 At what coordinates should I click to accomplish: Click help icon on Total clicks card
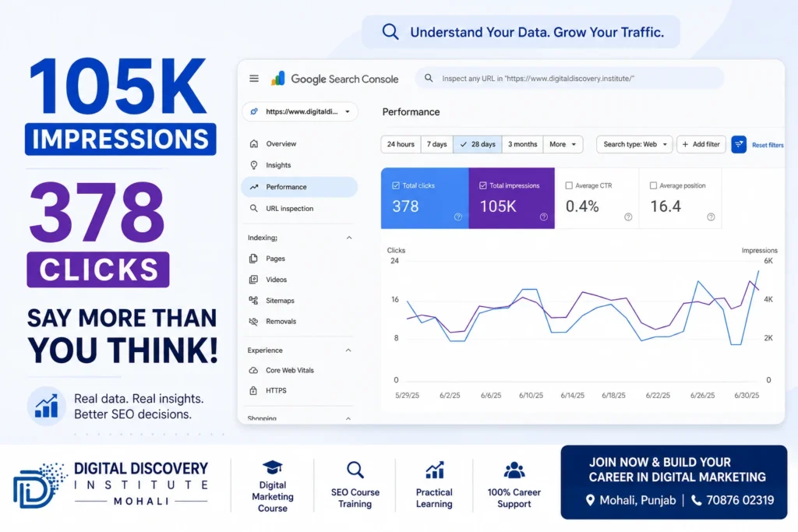458,217
